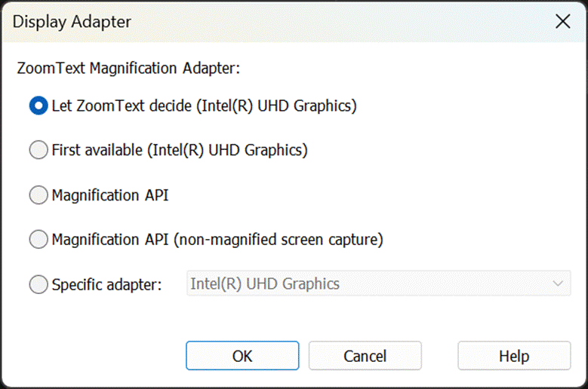This screenshot has width=588, height=389.
Task: Enable the plain Magnification API radio option
Action: pos(38,196)
